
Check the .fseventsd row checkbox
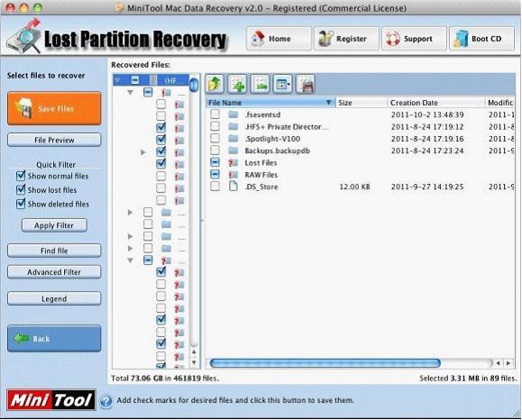click(x=215, y=114)
